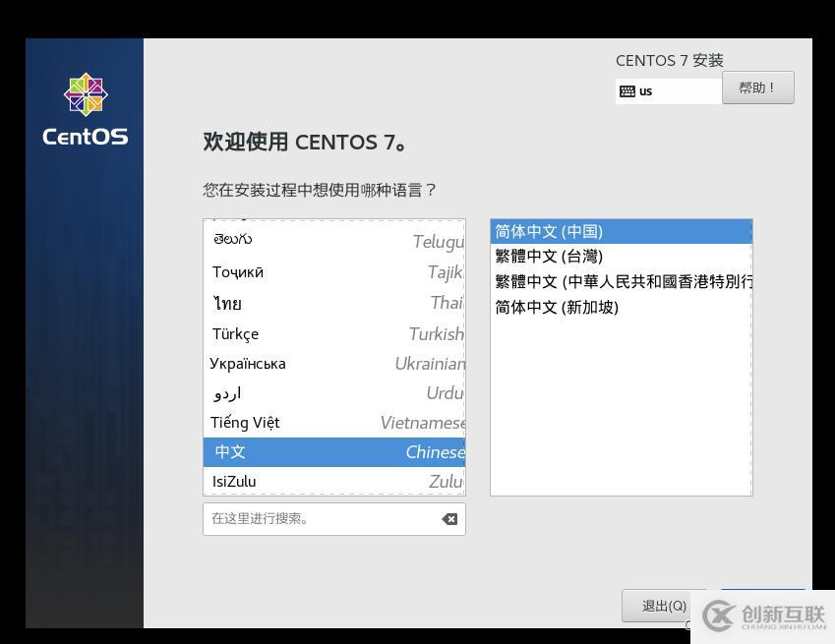Select 中文 Chinese language row

coord(333,452)
